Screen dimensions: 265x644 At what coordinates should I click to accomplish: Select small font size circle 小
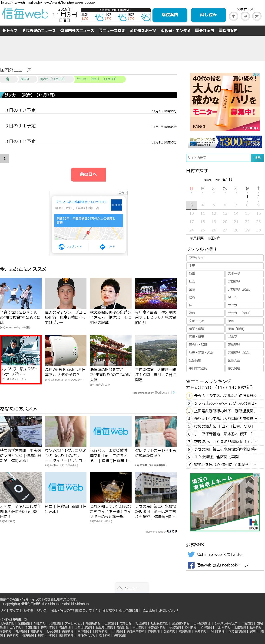click(233, 16)
